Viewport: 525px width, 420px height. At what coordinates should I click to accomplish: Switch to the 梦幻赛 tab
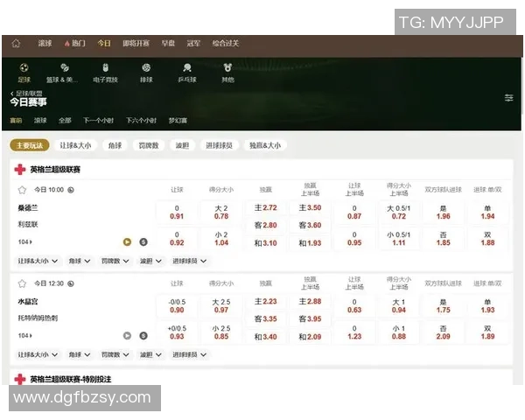pyautogui.click(x=178, y=120)
